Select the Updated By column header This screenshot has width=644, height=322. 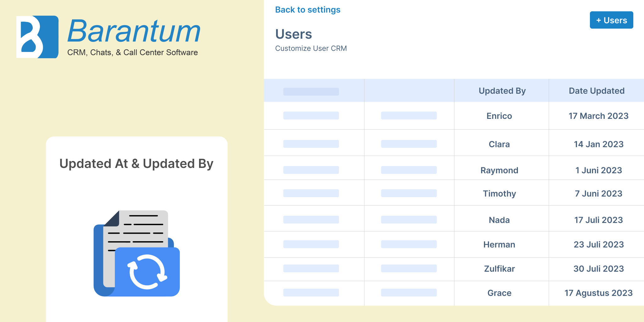pos(502,91)
